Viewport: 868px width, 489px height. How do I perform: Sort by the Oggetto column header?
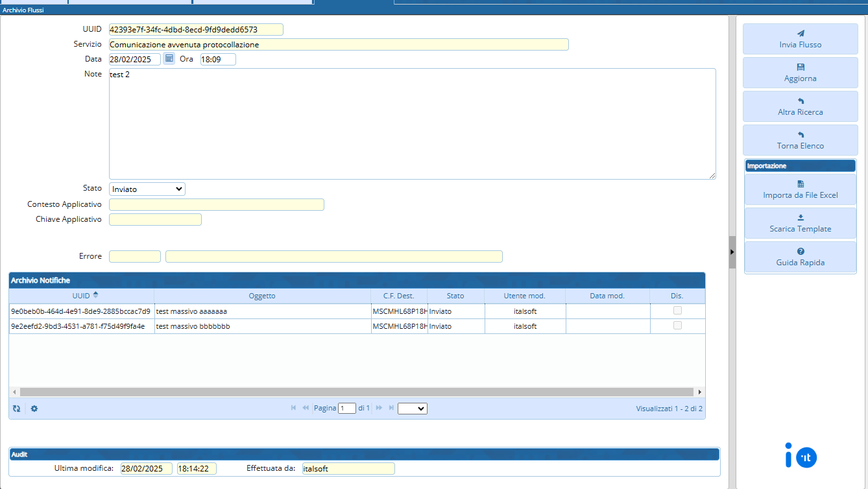coord(262,296)
